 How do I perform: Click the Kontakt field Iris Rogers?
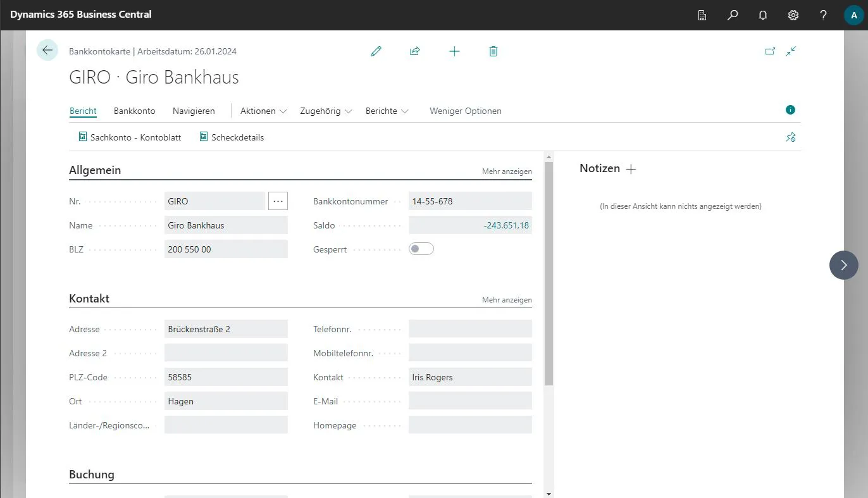coord(470,377)
